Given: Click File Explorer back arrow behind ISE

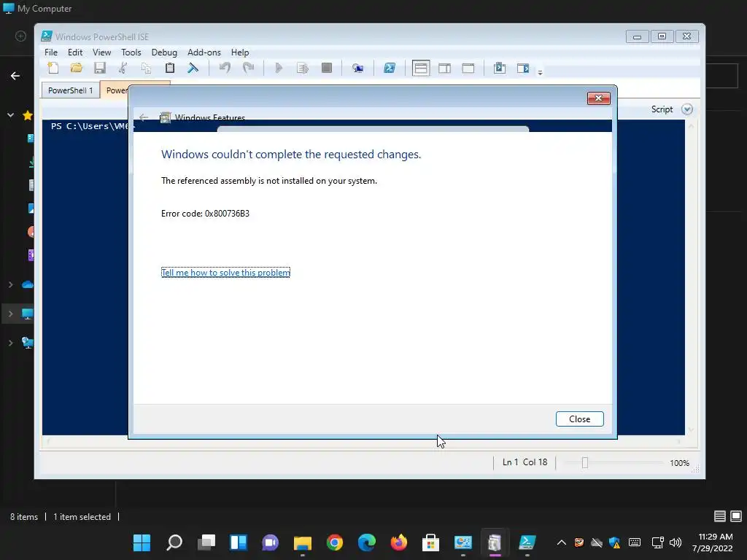Looking at the screenshot, I should [x=15, y=76].
